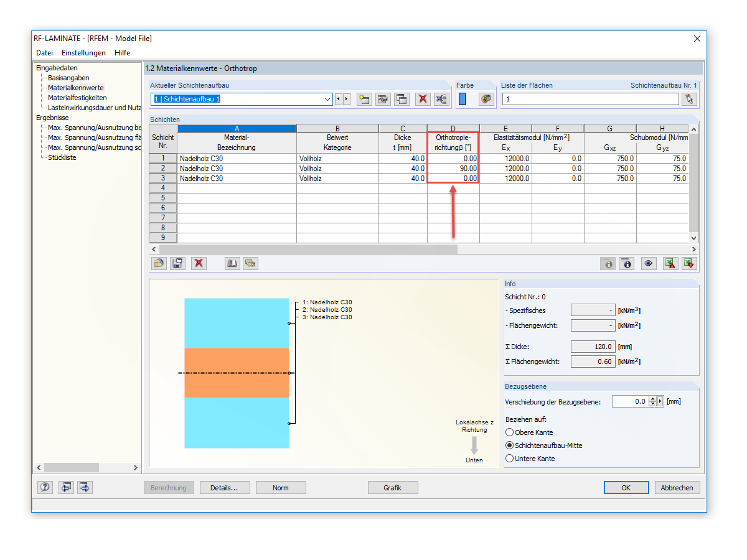747x560 pixels.
Task: Open material library book icon
Action: pos(232,263)
